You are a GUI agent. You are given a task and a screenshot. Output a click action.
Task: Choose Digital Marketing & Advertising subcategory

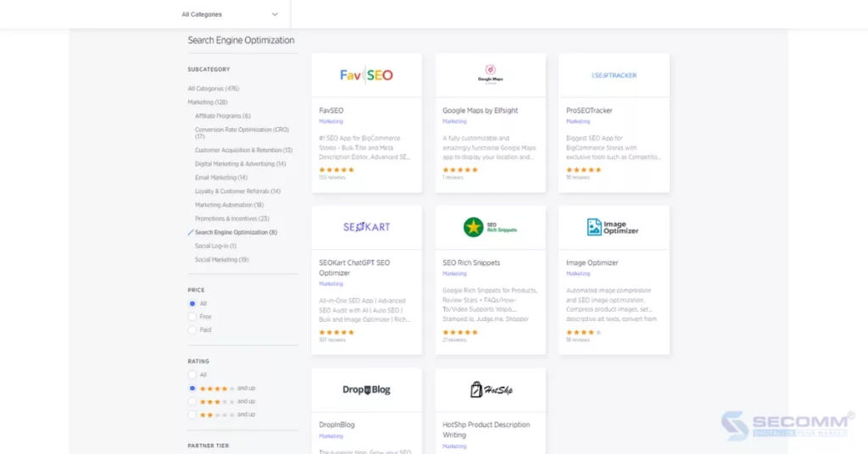240,163
